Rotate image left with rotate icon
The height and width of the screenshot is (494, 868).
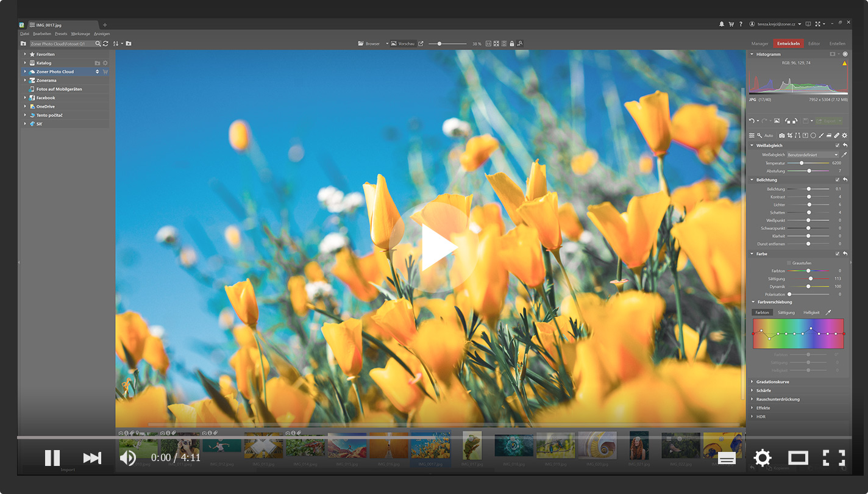click(x=788, y=121)
